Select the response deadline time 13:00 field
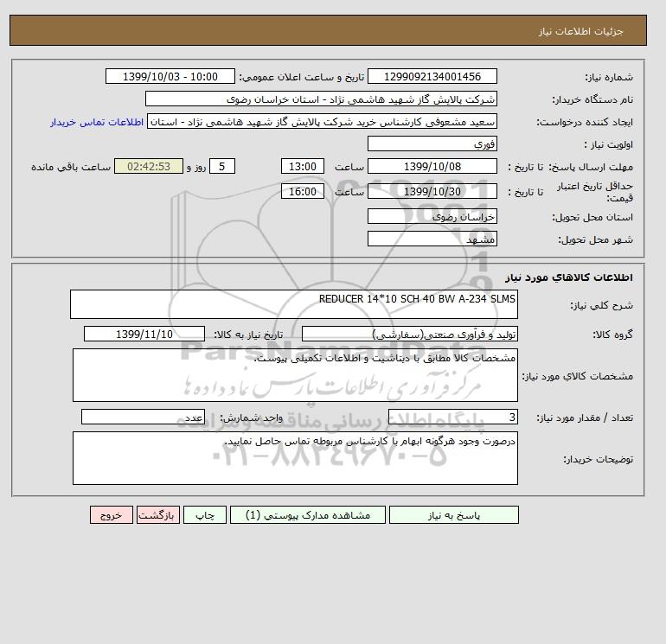The width and height of the screenshot is (666, 644). [303, 167]
